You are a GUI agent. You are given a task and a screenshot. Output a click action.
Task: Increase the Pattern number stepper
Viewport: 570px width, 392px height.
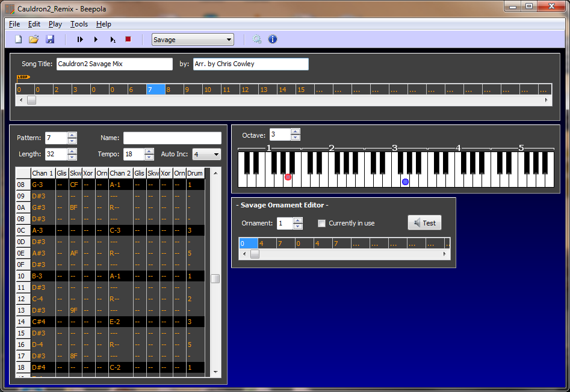[72, 135]
